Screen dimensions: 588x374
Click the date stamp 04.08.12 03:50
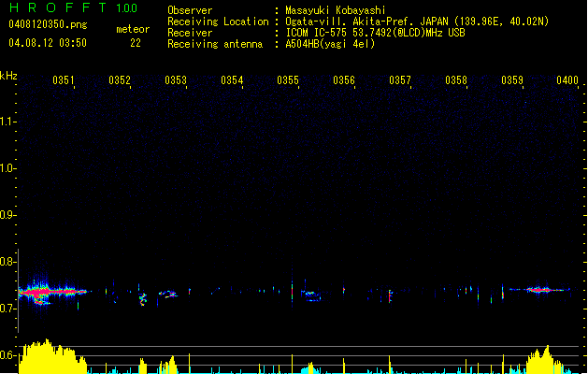(48, 43)
